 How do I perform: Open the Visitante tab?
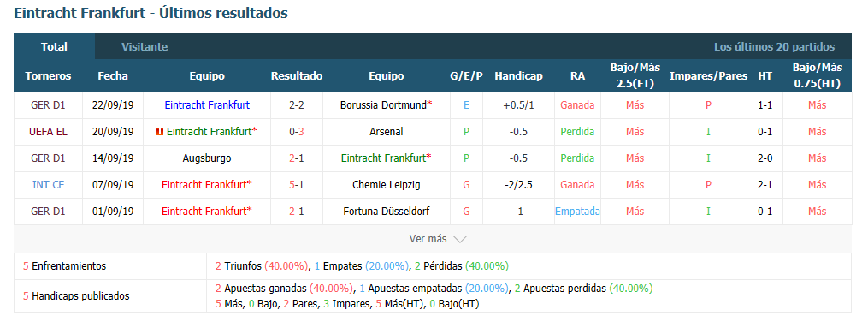click(x=145, y=47)
